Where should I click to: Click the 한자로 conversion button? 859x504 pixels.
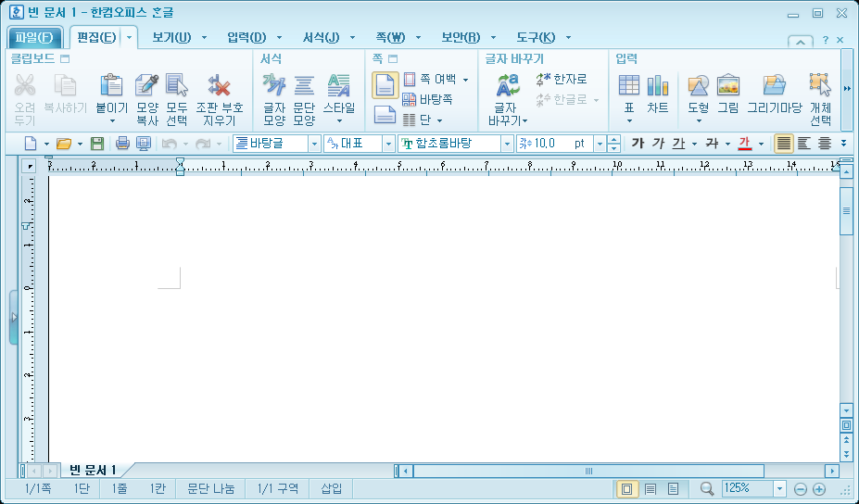pyautogui.click(x=562, y=80)
